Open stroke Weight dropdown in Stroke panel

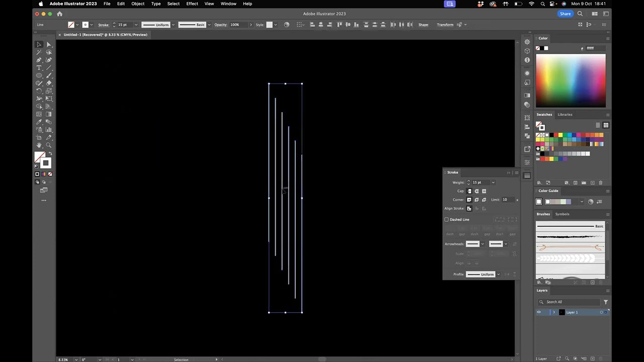click(493, 183)
